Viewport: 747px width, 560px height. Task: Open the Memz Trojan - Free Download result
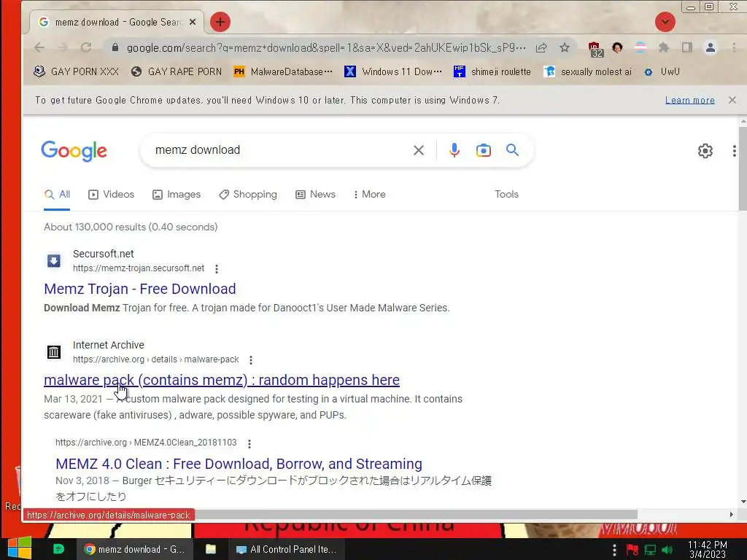pyautogui.click(x=140, y=289)
